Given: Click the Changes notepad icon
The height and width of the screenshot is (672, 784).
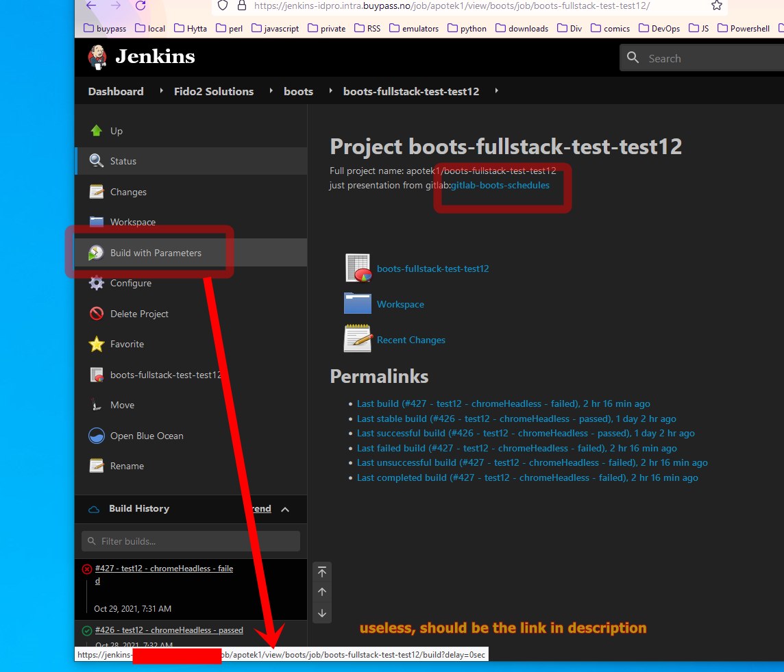Looking at the screenshot, I should pos(97,192).
